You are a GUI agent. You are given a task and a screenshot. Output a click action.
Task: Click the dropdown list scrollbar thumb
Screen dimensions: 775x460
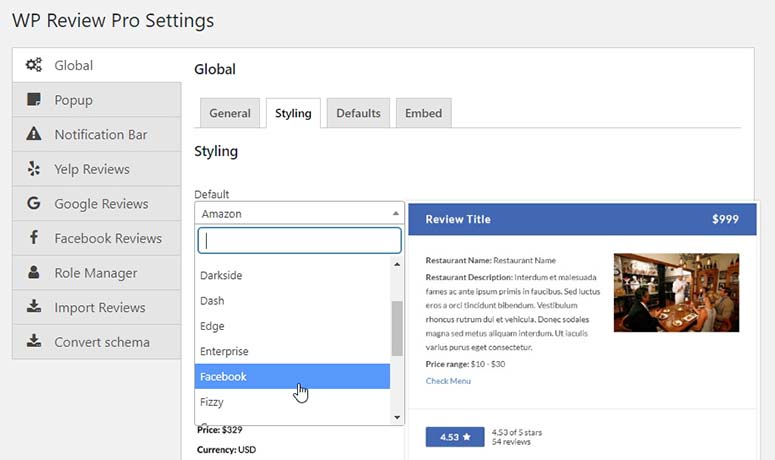pyautogui.click(x=397, y=328)
